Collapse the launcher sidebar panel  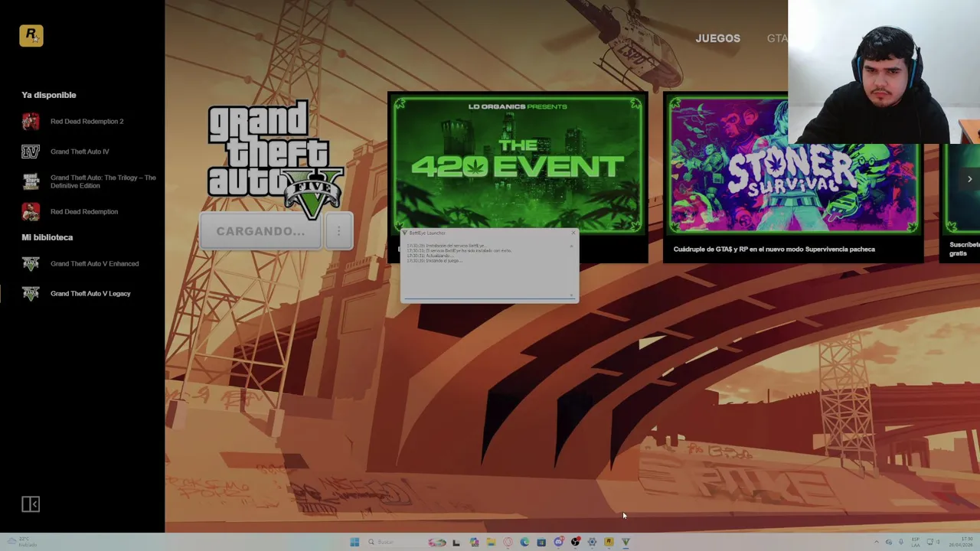click(x=31, y=504)
